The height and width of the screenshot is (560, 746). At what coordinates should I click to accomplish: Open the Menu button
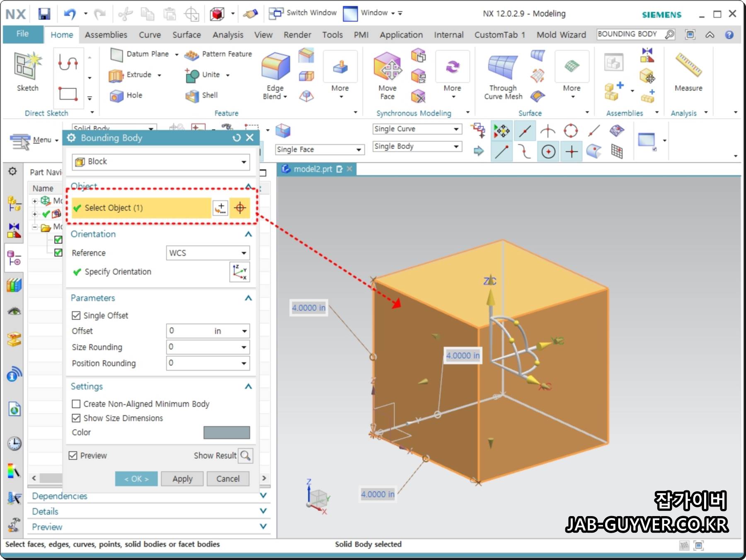pos(35,140)
